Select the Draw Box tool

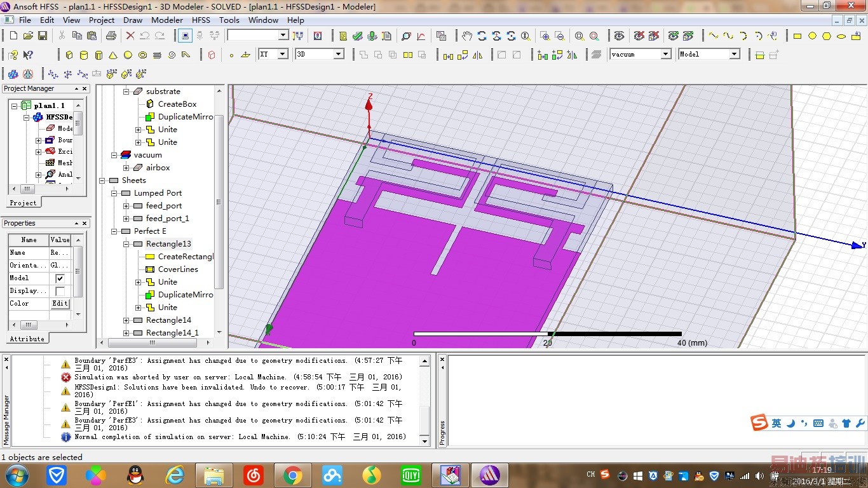69,55
